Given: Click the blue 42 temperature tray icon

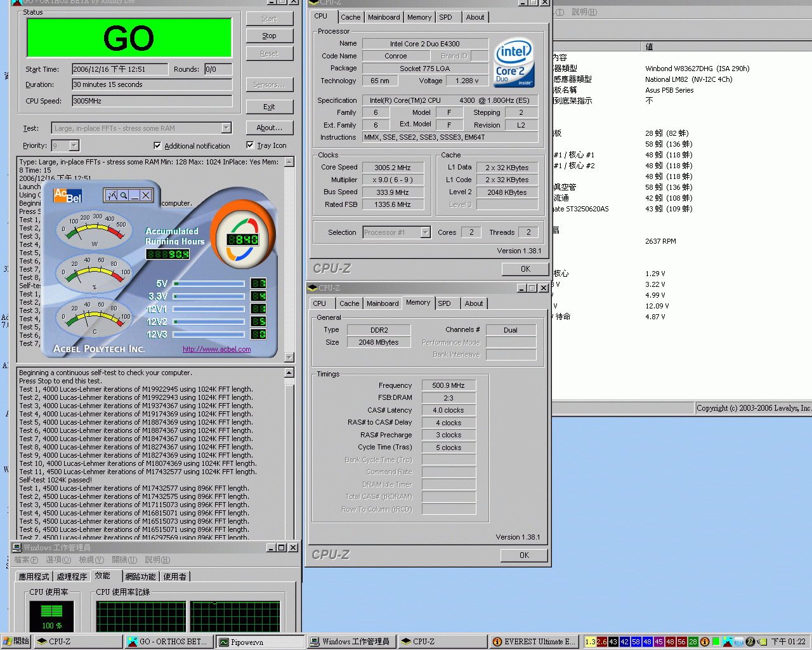Looking at the screenshot, I should pos(625,642).
